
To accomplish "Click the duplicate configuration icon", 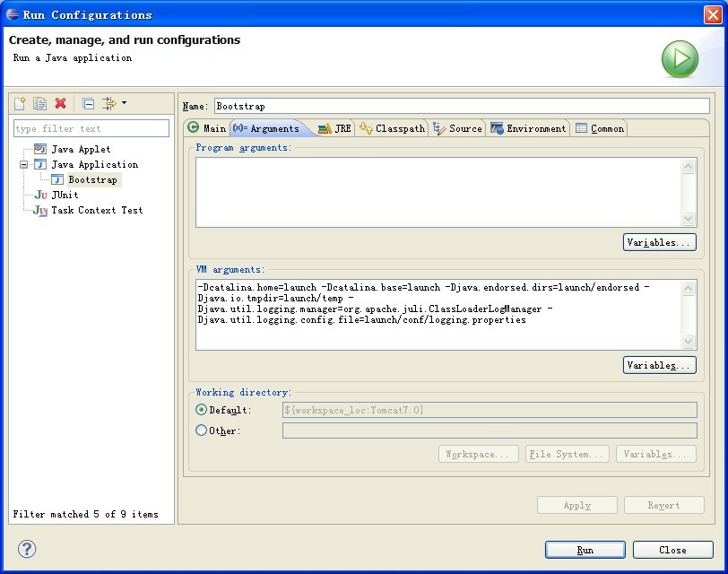I will [x=40, y=103].
